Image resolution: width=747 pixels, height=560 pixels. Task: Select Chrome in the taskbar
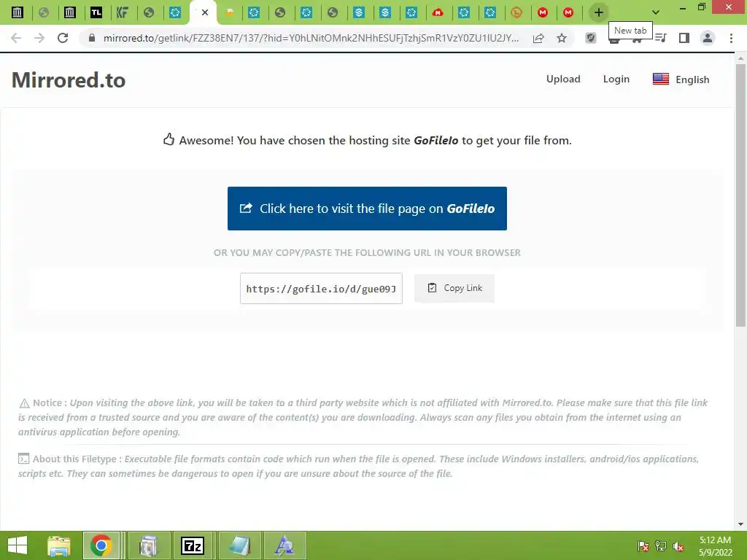click(101, 545)
